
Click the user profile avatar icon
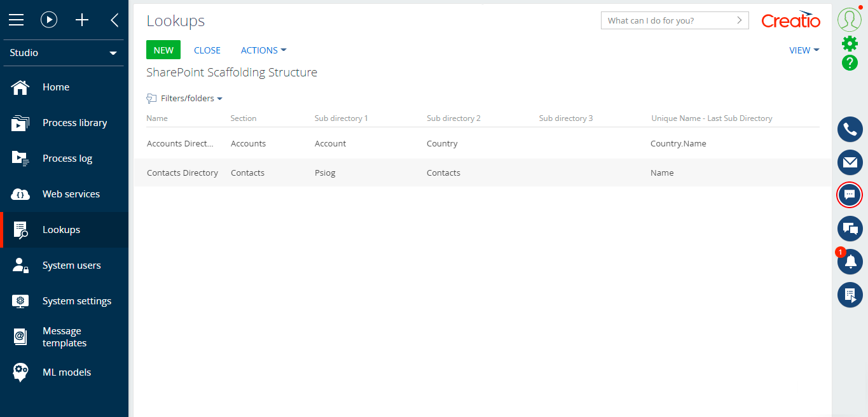(x=850, y=20)
